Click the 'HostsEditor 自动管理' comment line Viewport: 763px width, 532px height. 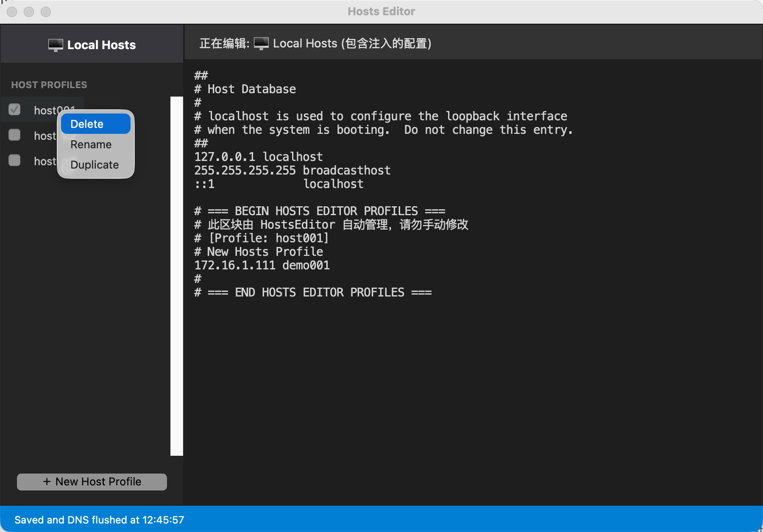331,224
